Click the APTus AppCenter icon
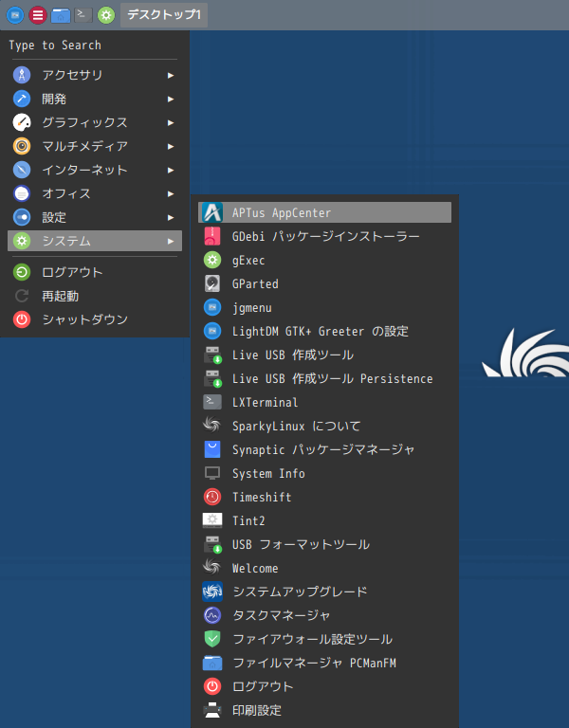The image size is (569, 728). [212, 212]
